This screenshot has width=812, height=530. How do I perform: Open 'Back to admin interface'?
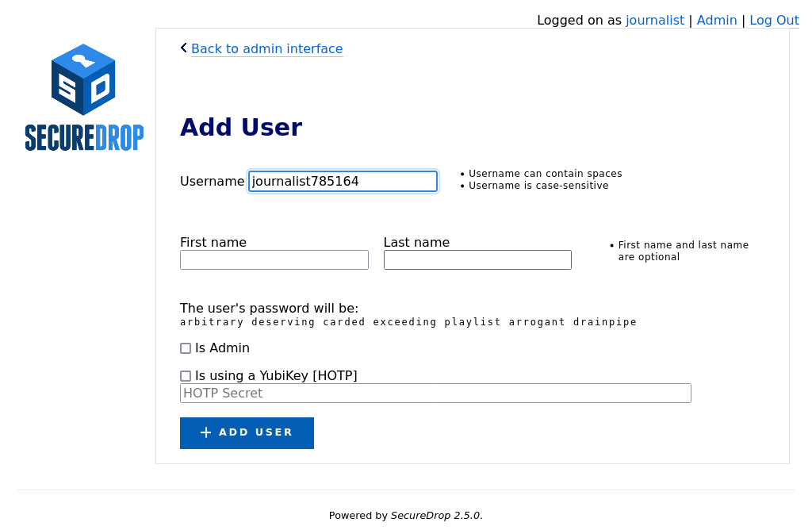(x=266, y=49)
